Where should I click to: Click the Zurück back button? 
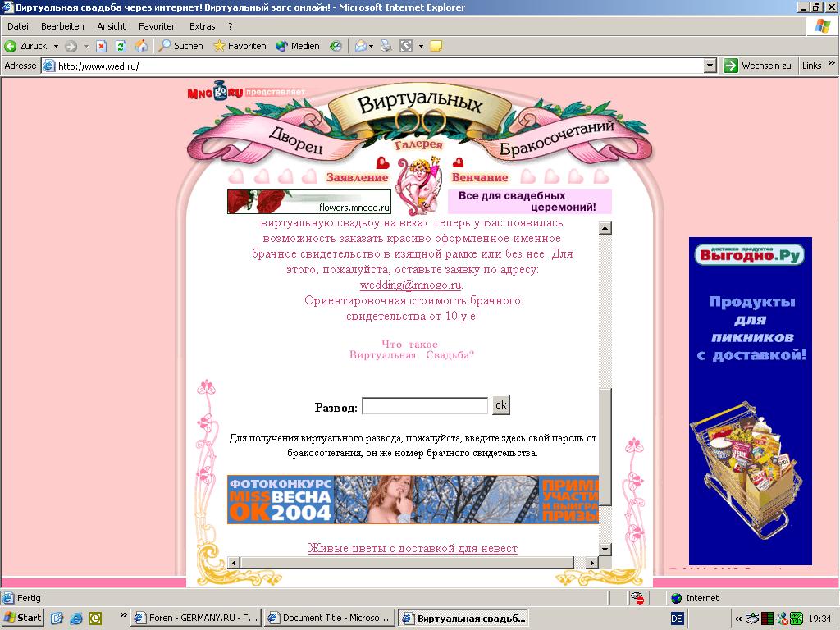(25, 46)
